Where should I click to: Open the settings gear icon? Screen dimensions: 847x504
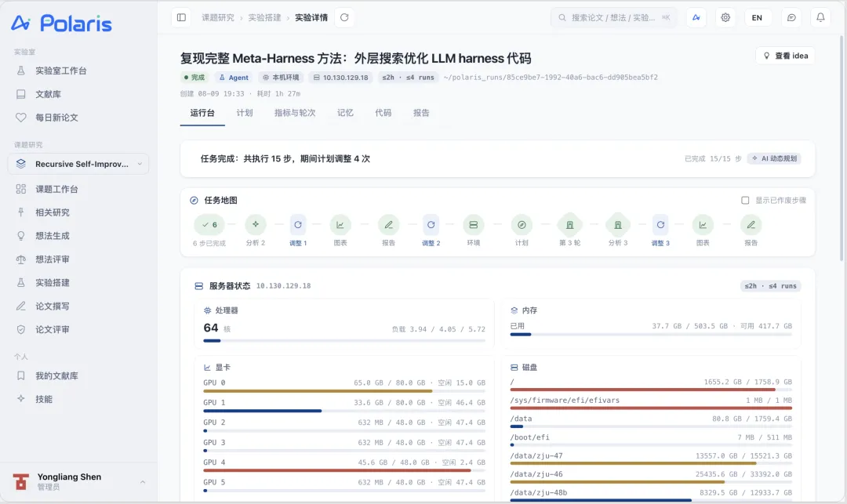(725, 18)
